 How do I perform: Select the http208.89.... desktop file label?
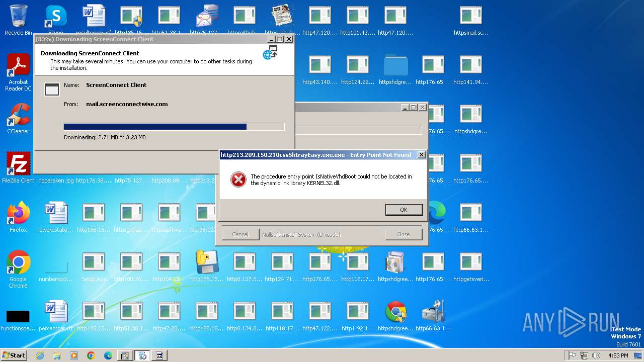(169, 180)
